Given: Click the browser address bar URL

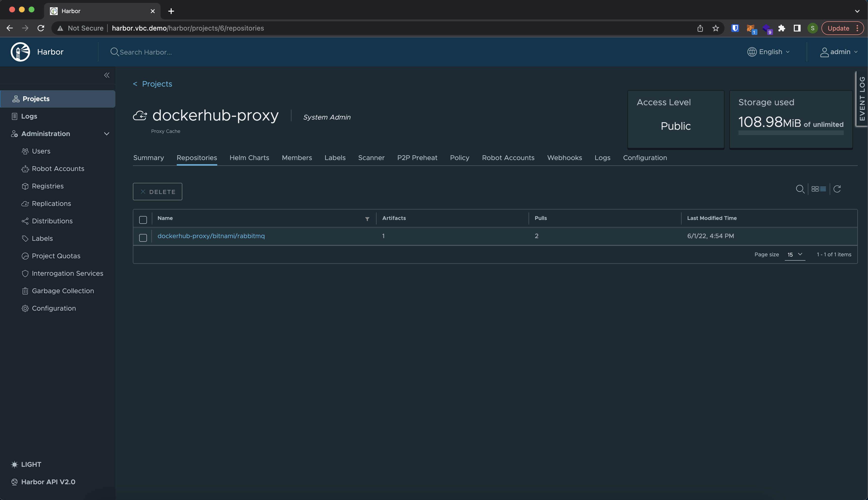Looking at the screenshot, I should 188,28.
